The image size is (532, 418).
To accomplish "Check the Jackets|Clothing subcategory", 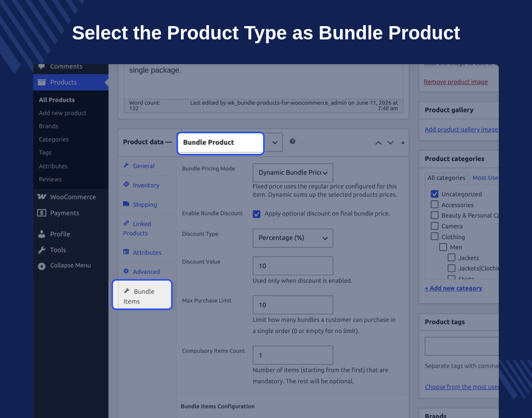I will click(x=452, y=268).
